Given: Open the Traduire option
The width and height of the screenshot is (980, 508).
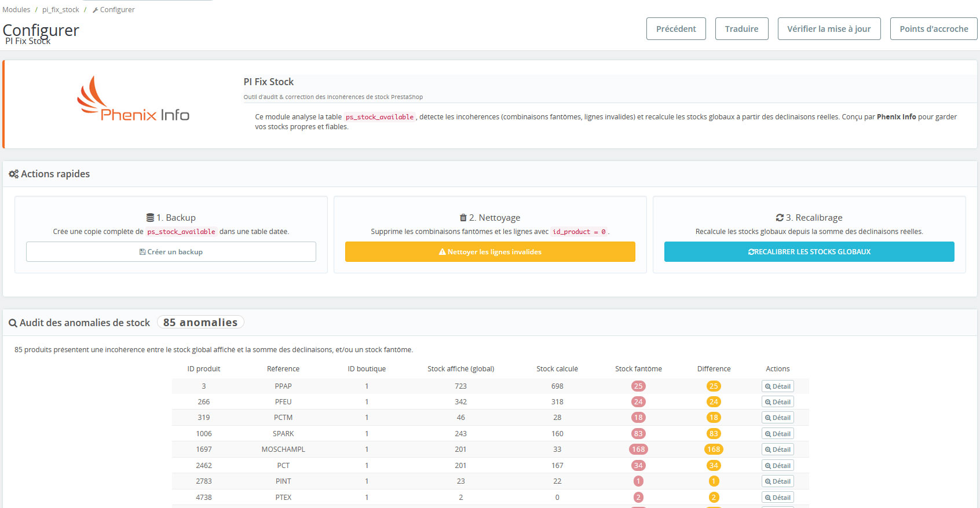Looking at the screenshot, I should pos(741,29).
